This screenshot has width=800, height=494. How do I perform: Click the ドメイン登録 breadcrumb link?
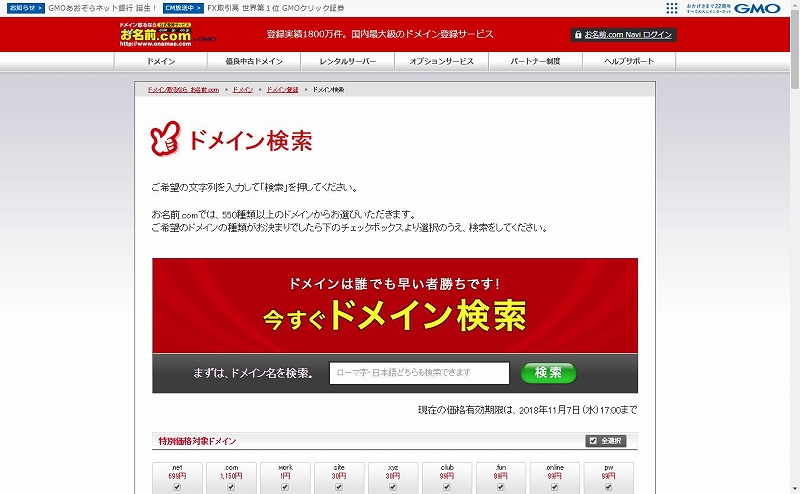(282, 90)
